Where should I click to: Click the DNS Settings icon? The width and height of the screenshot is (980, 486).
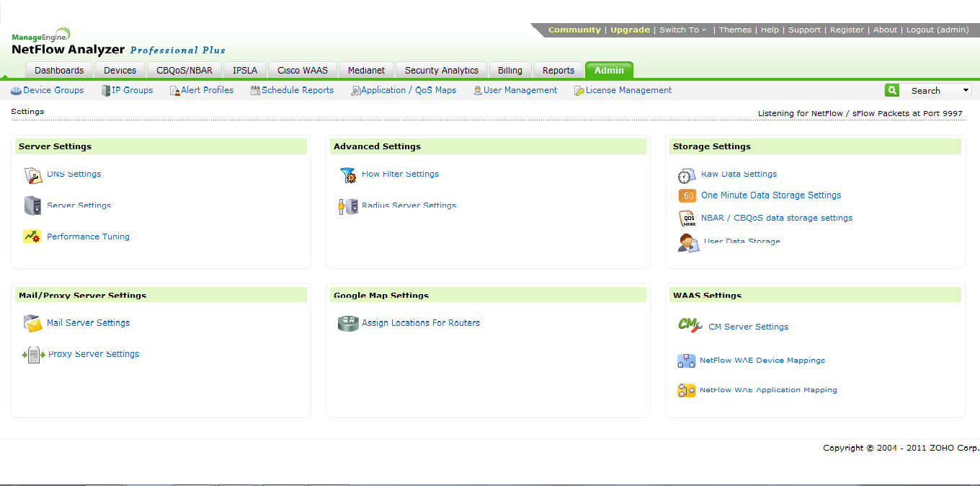click(33, 175)
